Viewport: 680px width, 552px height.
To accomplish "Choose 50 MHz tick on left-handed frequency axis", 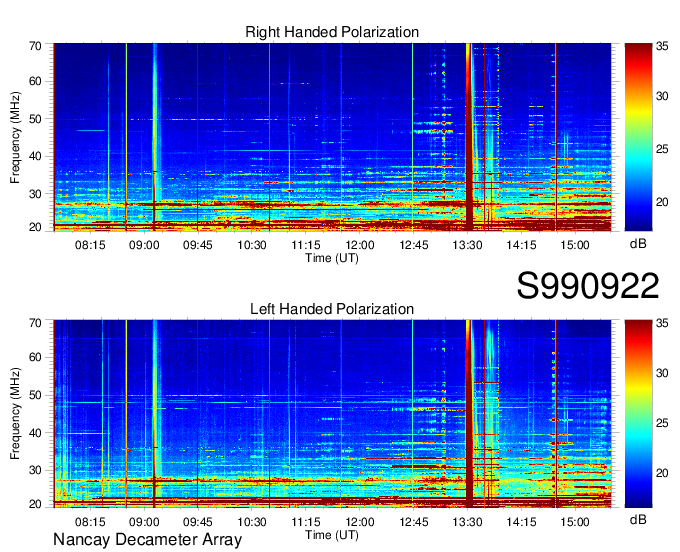I will click(35, 395).
